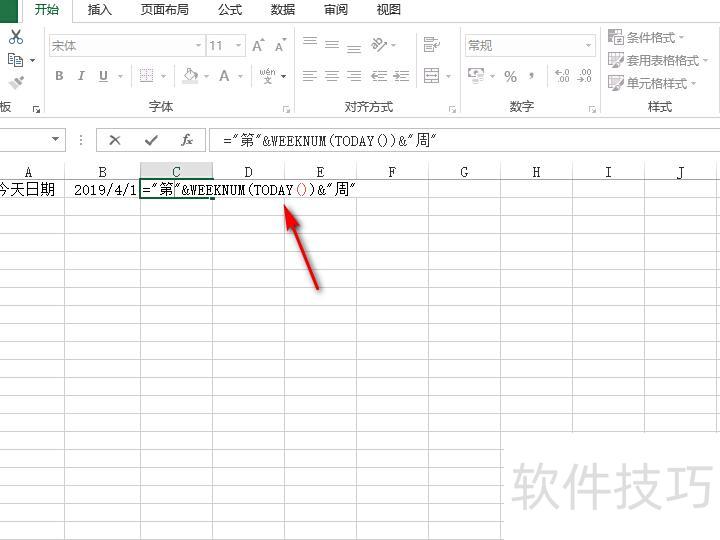Apply Bottom Align

(354, 47)
